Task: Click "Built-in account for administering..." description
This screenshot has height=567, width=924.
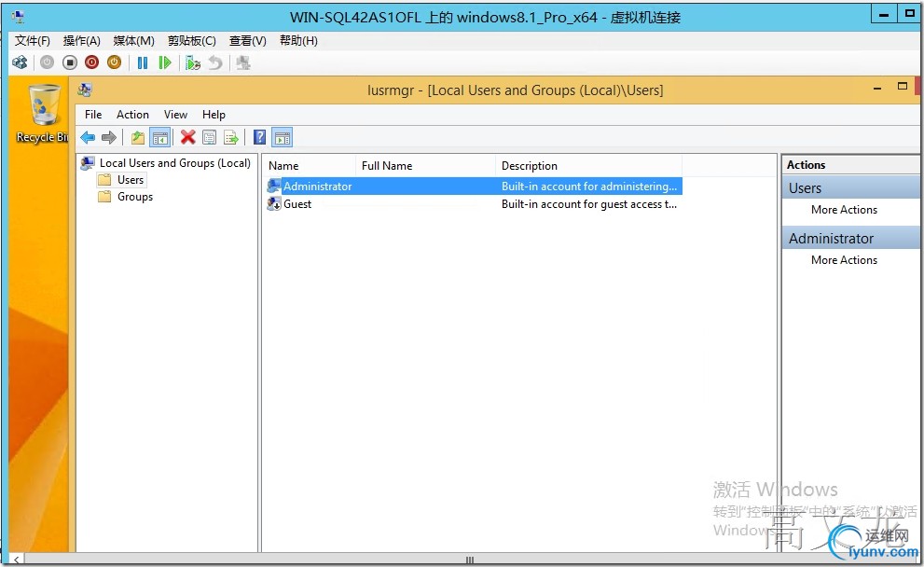Action: pyautogui.click(x=589, y=187)
